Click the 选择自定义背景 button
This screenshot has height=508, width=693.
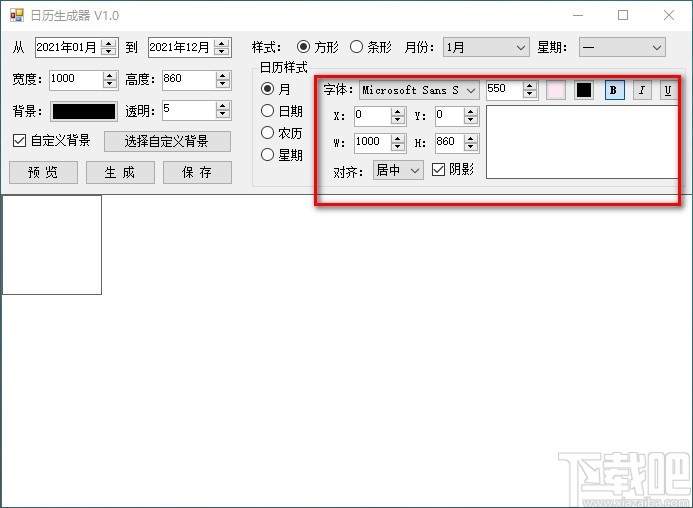point(167,141)
